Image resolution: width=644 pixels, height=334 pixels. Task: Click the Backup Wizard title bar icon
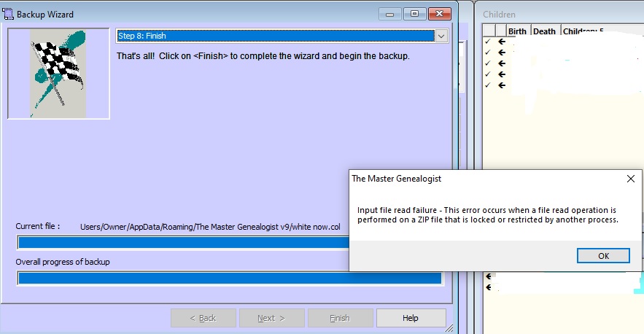point(8,15)
